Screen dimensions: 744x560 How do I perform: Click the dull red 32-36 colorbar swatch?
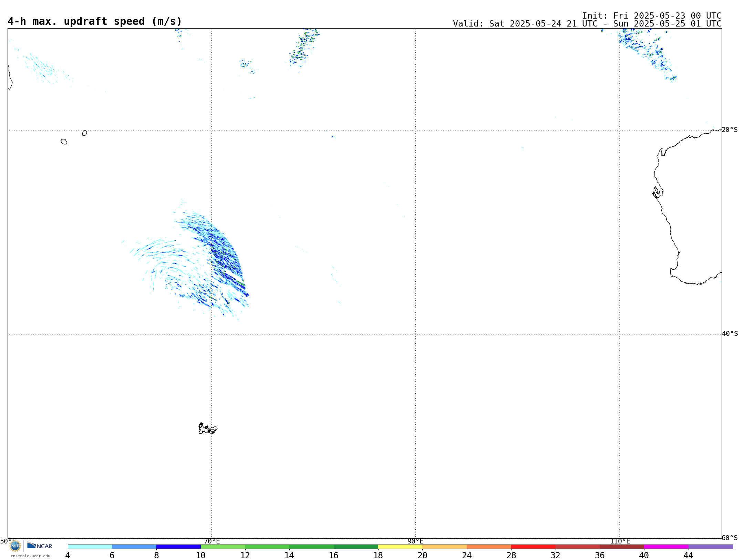coord(578,547)
